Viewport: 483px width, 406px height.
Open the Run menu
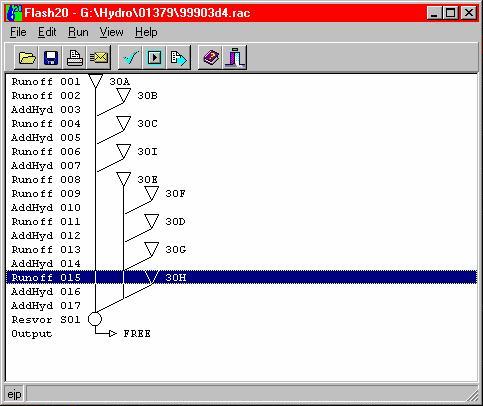tap(78, 32)
